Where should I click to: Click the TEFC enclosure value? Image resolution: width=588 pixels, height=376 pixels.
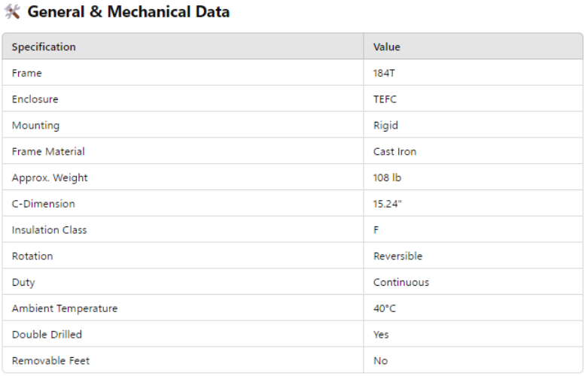tap(385, 99)
